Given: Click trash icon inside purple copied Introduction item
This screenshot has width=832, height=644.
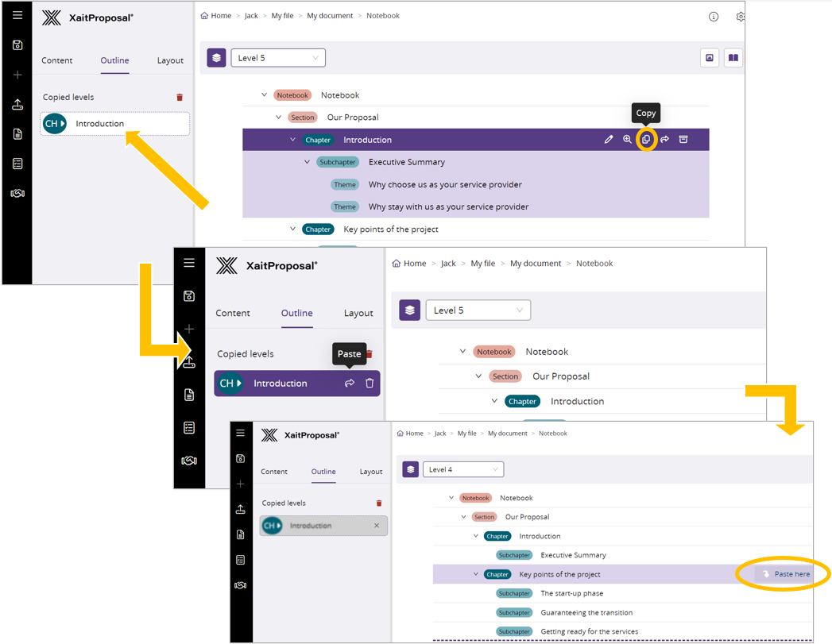Looking at the screenshot, I should coord(370,384).
